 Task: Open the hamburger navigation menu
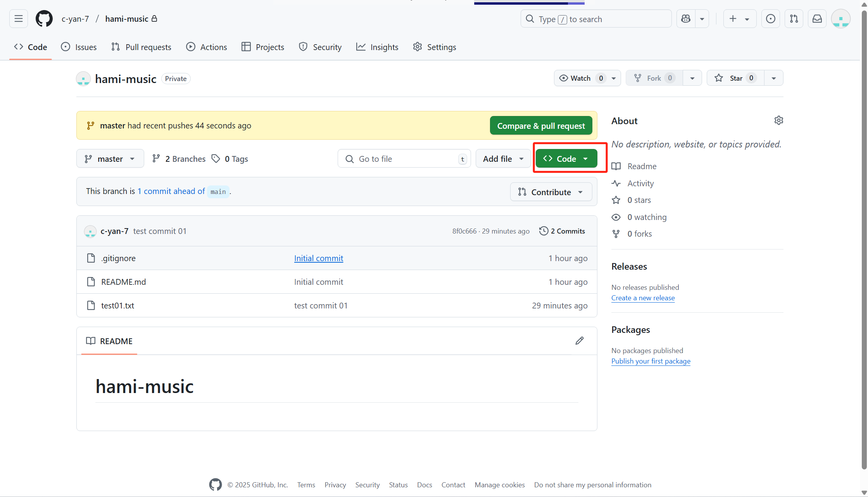click(x=18, y=18)
